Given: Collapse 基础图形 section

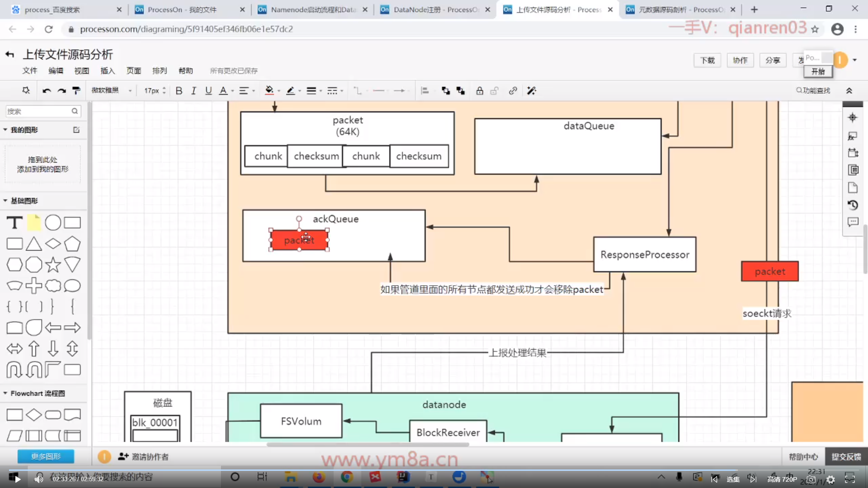Looking at the screenshot, I should tap(5, 201).
